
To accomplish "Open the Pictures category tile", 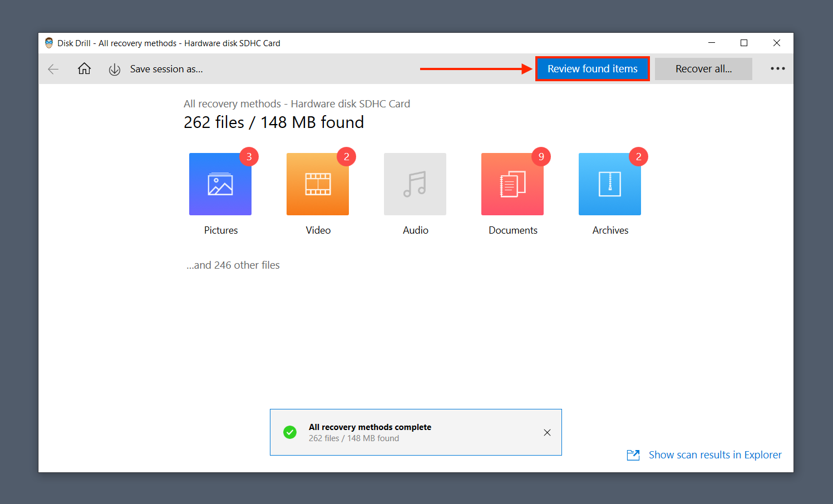I will pos(220,184).
